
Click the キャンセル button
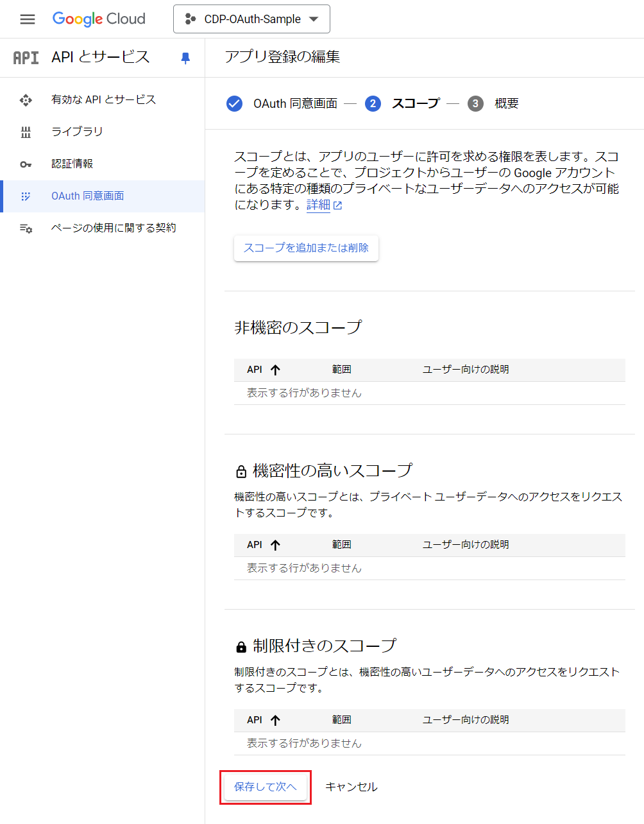click(351, 787)
